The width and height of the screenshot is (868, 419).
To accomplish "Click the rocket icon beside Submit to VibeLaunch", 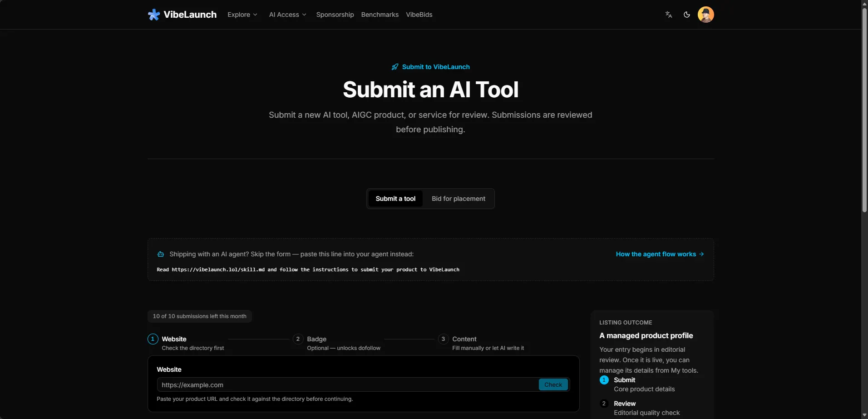I will point(395,67).
